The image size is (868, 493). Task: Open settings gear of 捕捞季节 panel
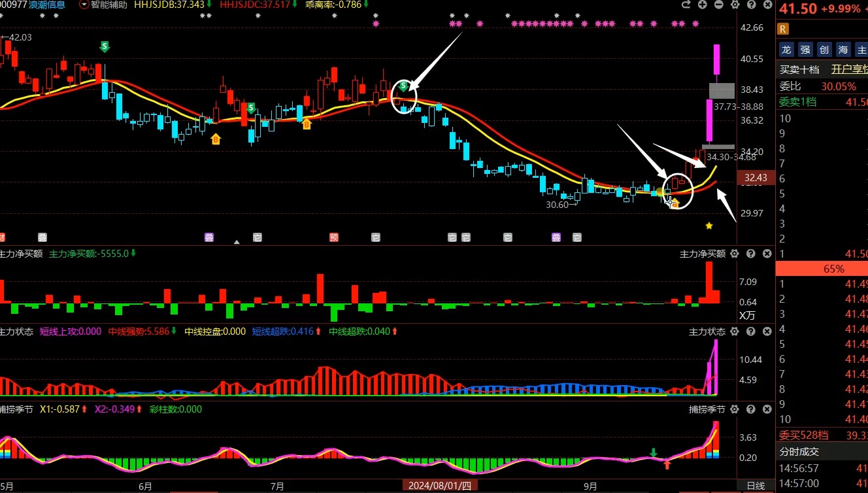(735, 409)
